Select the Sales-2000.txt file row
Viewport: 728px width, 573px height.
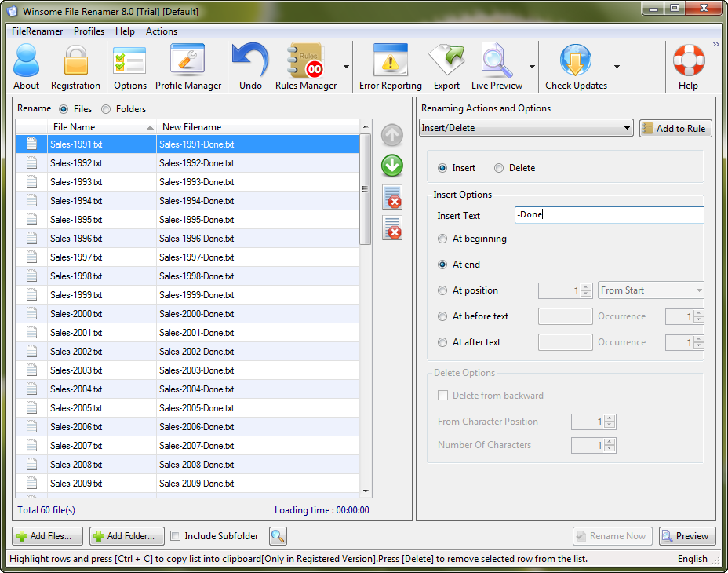(187, 314)
